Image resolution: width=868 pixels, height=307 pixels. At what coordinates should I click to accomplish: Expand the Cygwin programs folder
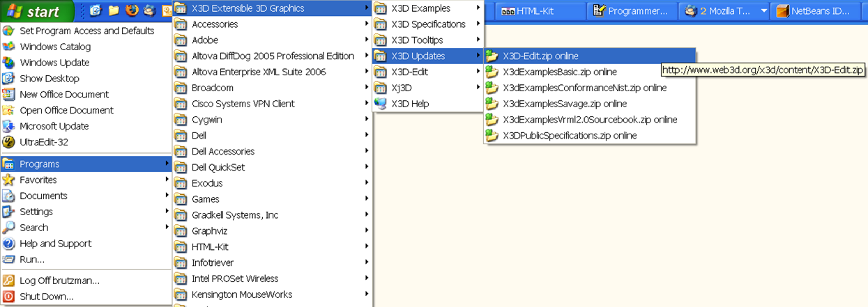coord(272,120)
